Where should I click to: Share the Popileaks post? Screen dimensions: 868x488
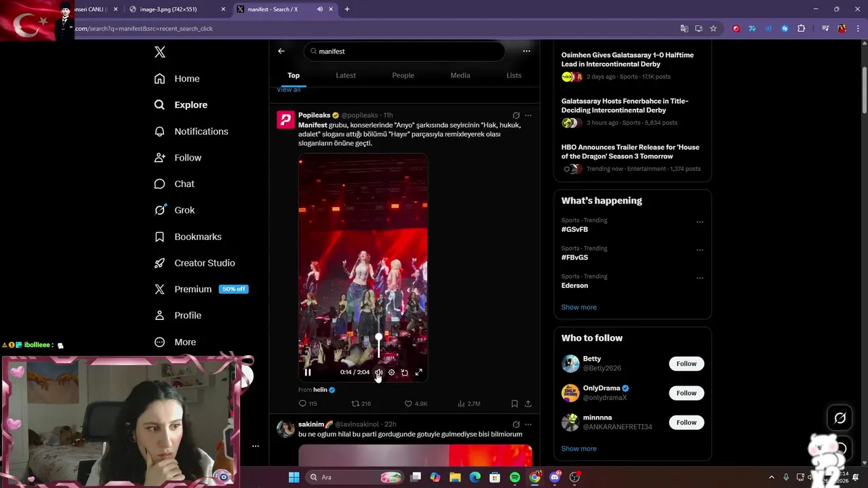tap(528, 403)
